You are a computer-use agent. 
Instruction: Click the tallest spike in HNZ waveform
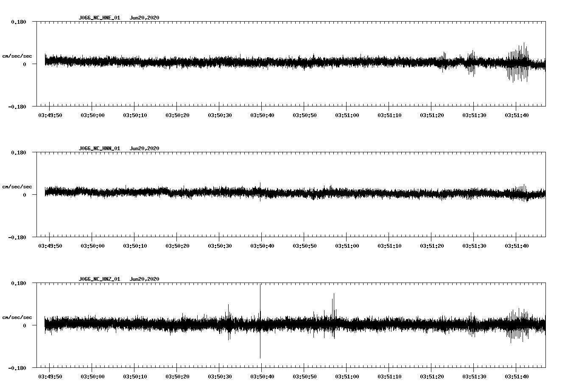click(260, 321)
